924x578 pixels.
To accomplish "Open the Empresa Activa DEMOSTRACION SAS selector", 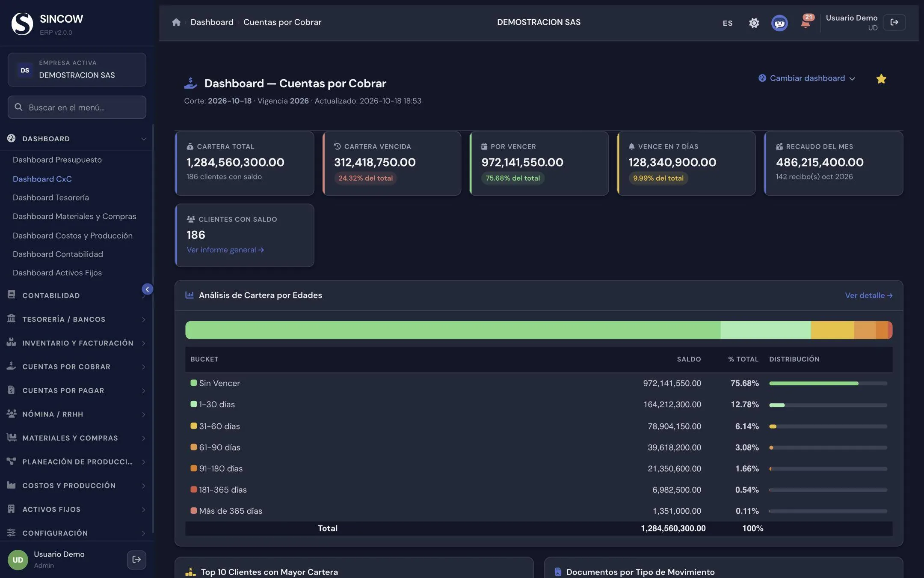I will [77, 70].
